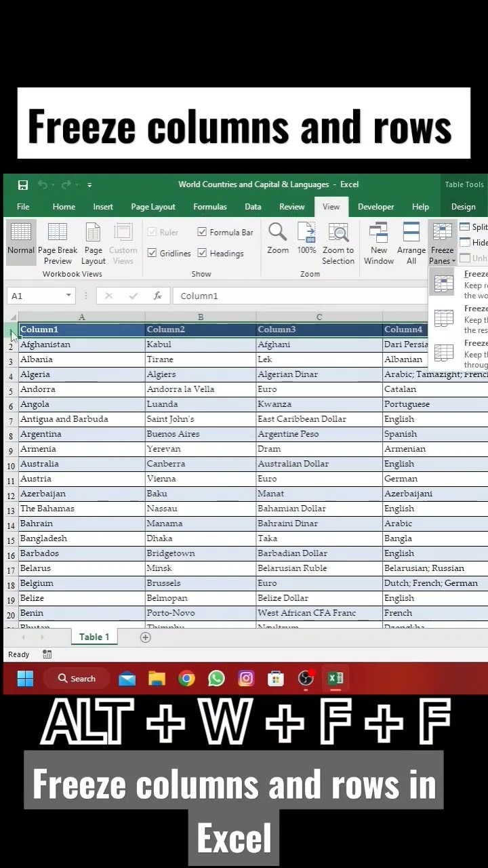The height and width of the screenshot is (868, 488).
Task: Open Microsoft Store from taskbar
Action: tap(276, 678)
